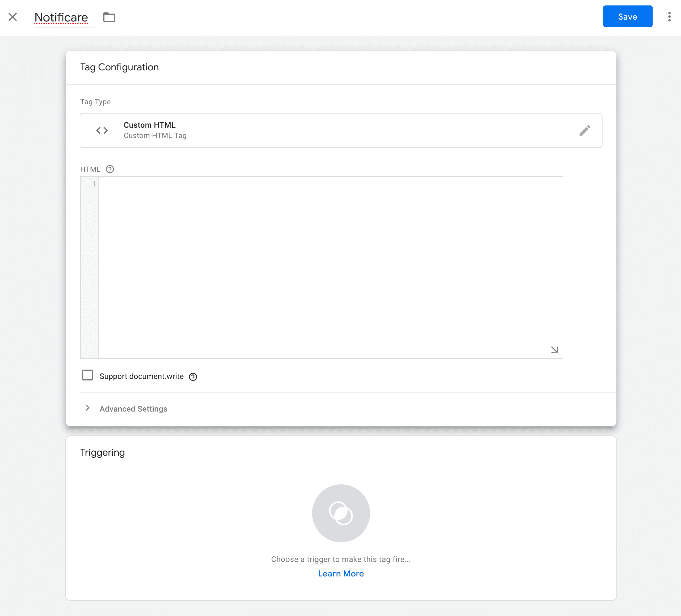This screenshot has width=681, height=616.
Task: Click the resize handle of the HTML editor
Action: click(x=554, y=350)
